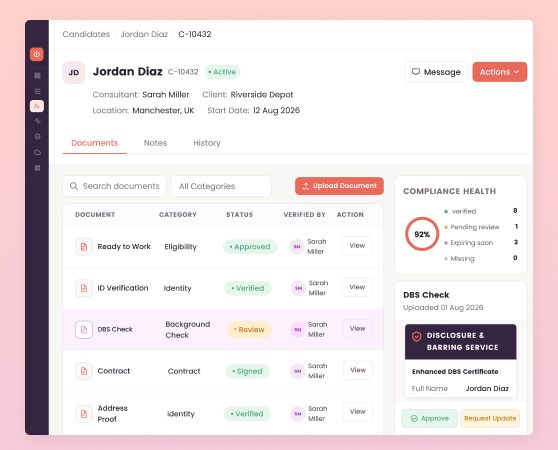Click the Ready to Work document icon
The image size is (558, 450).
point(84,247)
